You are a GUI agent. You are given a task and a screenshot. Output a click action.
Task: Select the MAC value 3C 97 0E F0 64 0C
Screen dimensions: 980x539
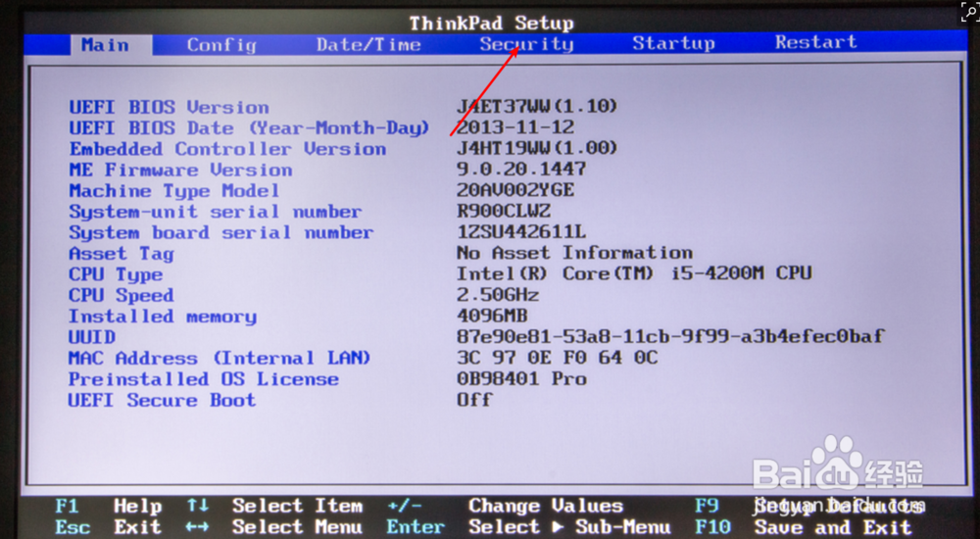tap(557, 357)
